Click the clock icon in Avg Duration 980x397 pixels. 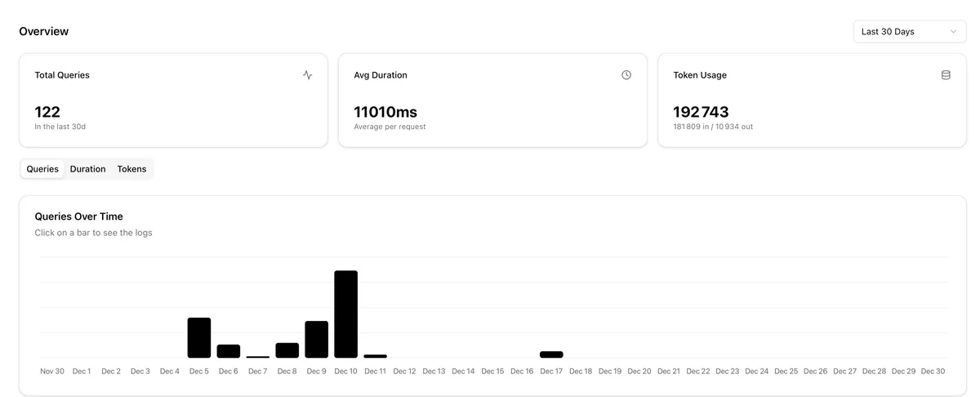click(626, 75)
